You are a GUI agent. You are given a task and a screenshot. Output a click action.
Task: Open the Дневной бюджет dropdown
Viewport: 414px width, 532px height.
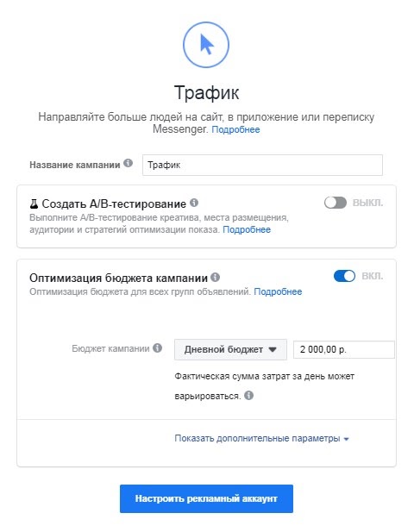coord(230,349)
